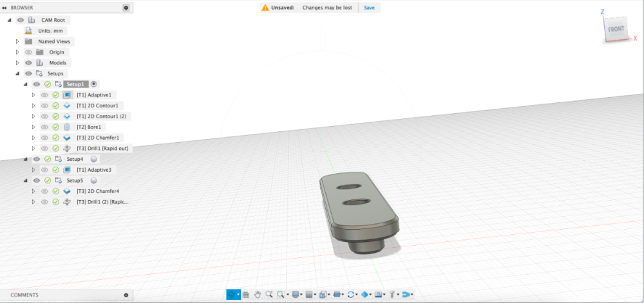The width and height of the screenshot is (644, 303).
Task: Click the Zoom Window magnifier icon
Action: click(281, 295)
